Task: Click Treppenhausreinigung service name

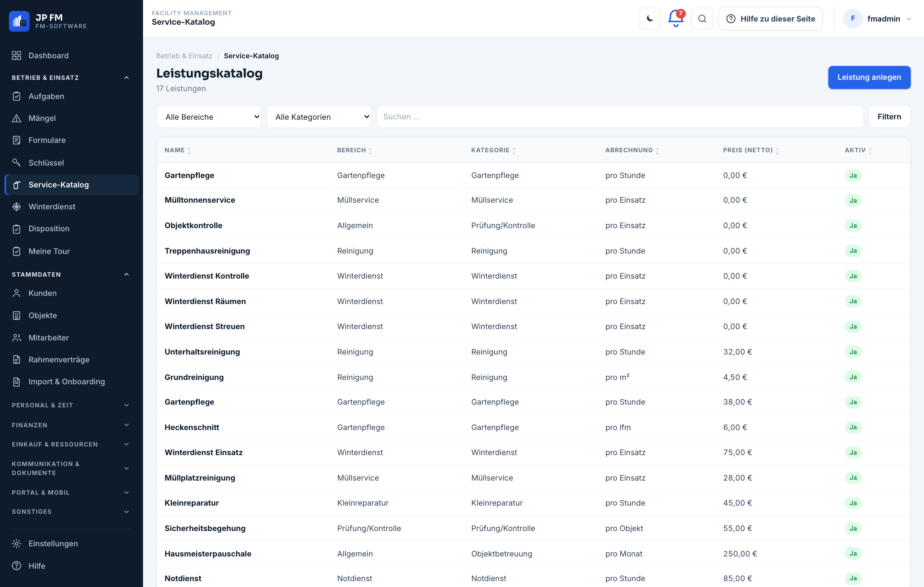Action: tap(207, 251)
